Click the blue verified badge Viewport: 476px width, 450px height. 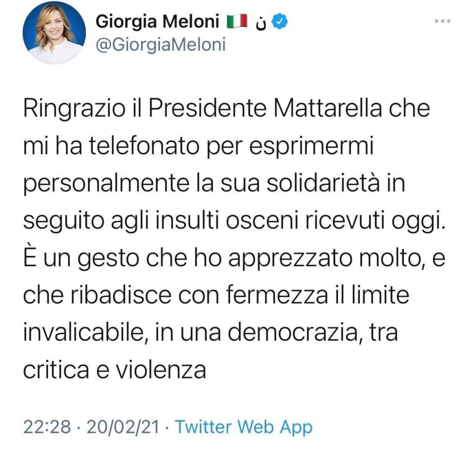280,21
